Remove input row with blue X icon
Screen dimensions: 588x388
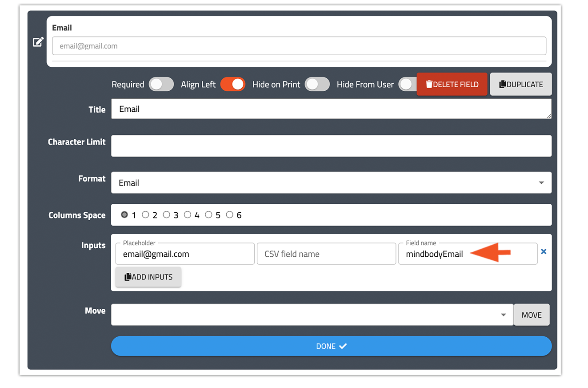[x=544, y=251]
